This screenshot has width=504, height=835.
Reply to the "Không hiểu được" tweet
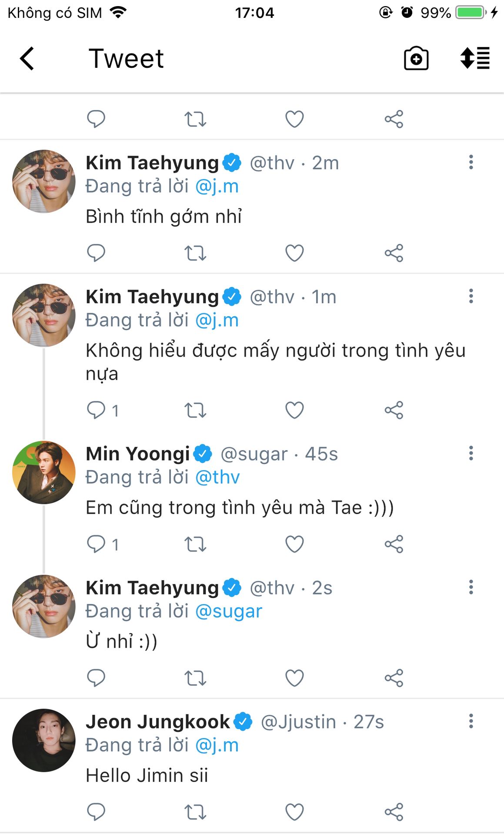pyautogui.click(x=96, y=410)
